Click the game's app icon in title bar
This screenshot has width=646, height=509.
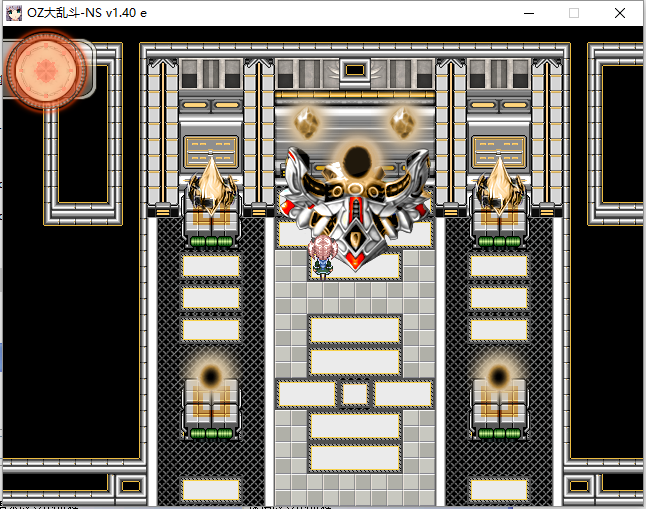click(14, 13)
